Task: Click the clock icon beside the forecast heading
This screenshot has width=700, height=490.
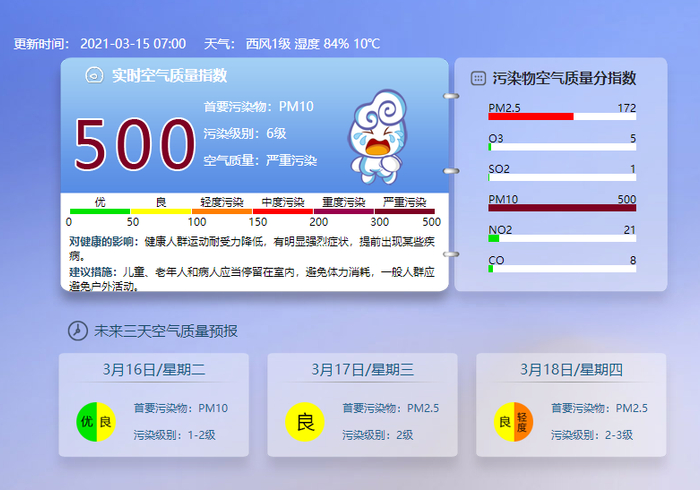Action: (78, 331)
